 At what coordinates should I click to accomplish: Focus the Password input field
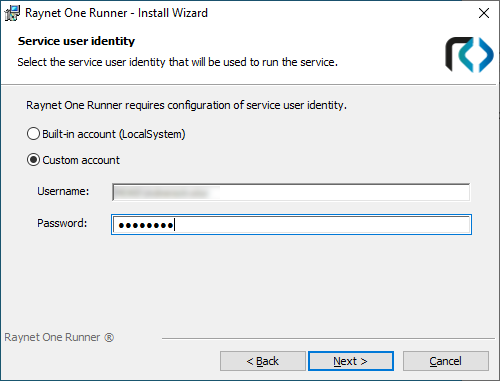coord(291,225)
